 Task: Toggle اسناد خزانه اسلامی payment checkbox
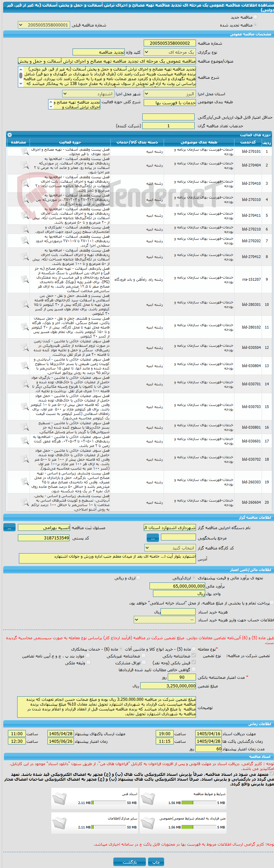272,602
